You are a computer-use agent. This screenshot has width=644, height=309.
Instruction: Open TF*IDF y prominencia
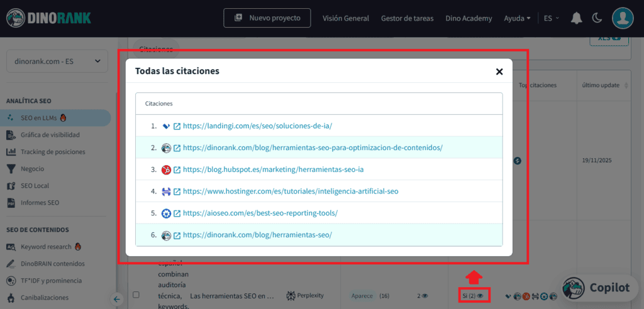click(52, 281)
